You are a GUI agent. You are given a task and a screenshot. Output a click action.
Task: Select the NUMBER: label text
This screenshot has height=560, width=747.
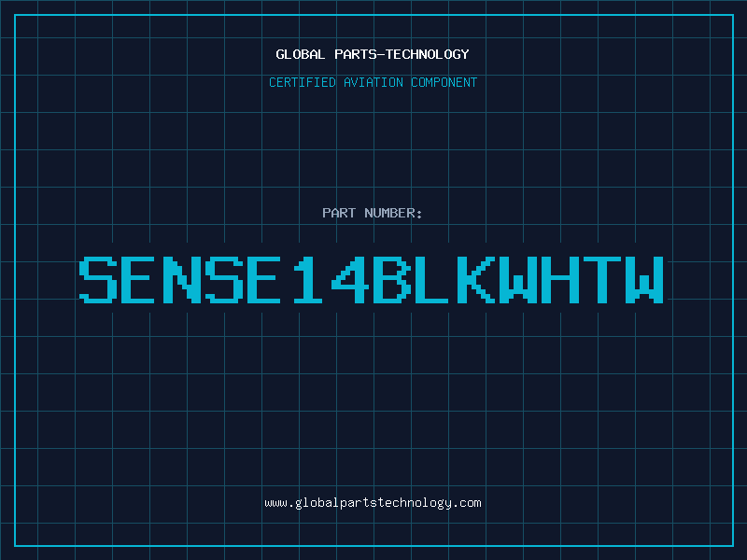(393, 213)
